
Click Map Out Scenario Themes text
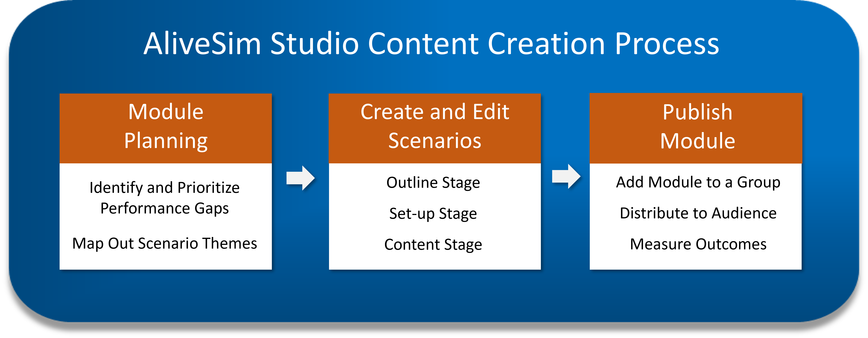(165, 244)
